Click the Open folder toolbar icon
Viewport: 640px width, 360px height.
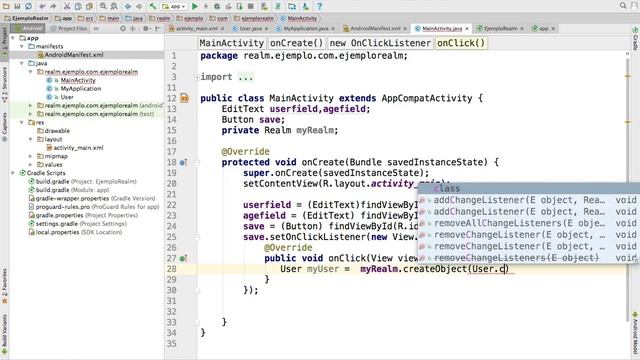coord(6,6)
